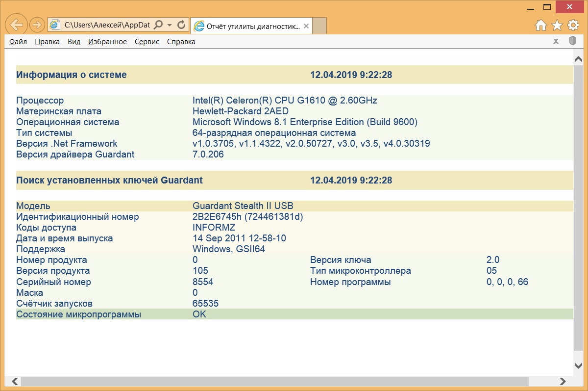Click the horizontal scrollbar thumb

pyautogui.click(x=275, y=381)
